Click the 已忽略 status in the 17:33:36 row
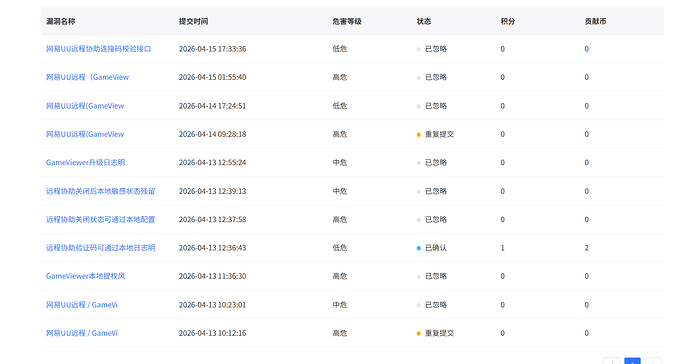Screen dimensions: 690x364 point(436,49)
